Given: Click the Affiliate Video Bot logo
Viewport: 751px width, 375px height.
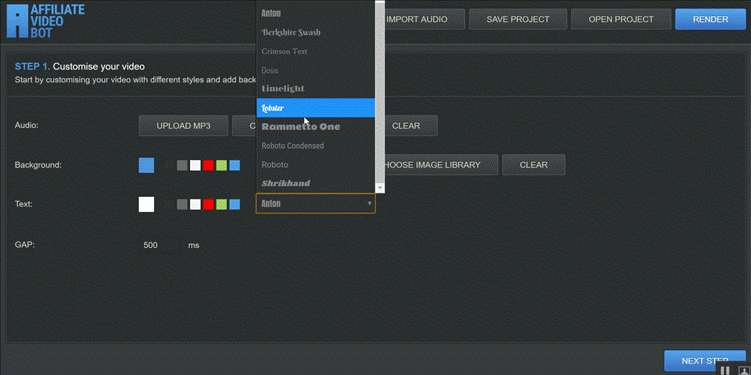Looking at the screenshot, I should (x=46, y=21).
